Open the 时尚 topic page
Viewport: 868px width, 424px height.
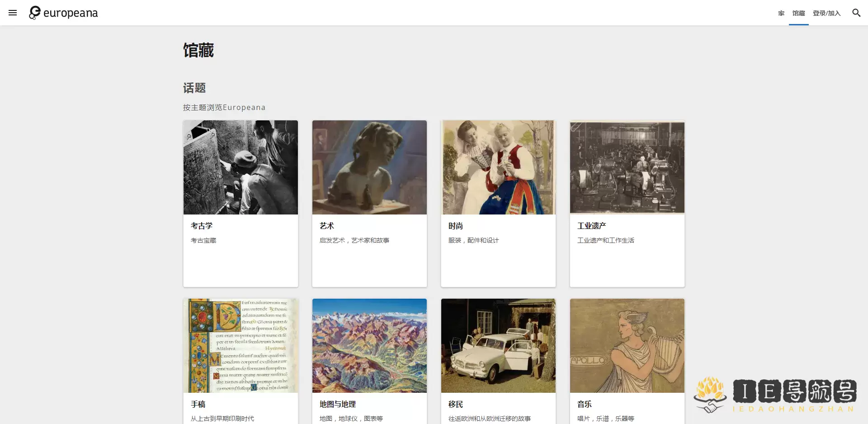click(455, 225)
